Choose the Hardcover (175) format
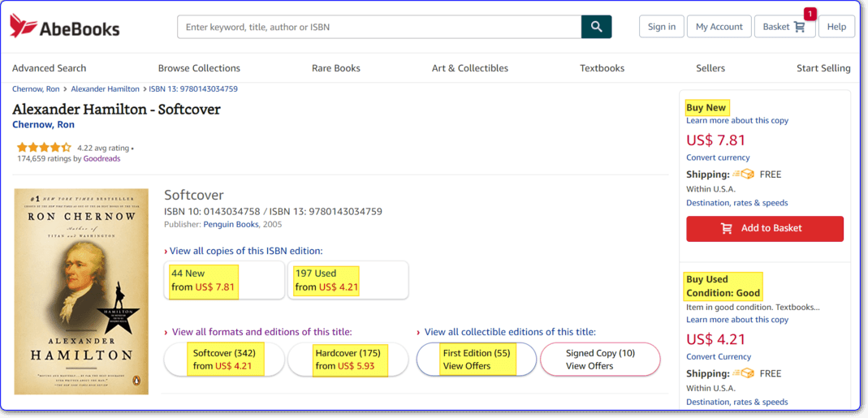This screenshot has width=868, height=418. click(348, 360)
